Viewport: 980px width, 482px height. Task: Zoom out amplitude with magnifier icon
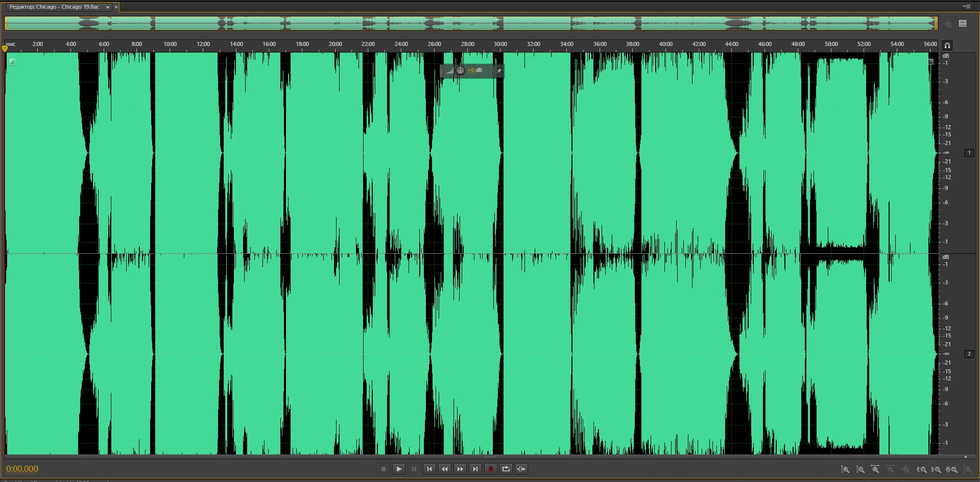(x=861, y=469)
